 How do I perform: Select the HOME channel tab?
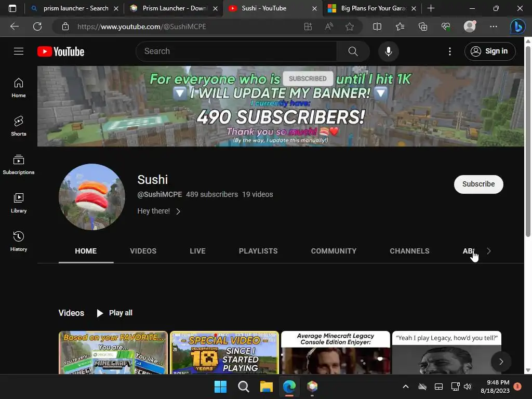click(x=86, y=251)
